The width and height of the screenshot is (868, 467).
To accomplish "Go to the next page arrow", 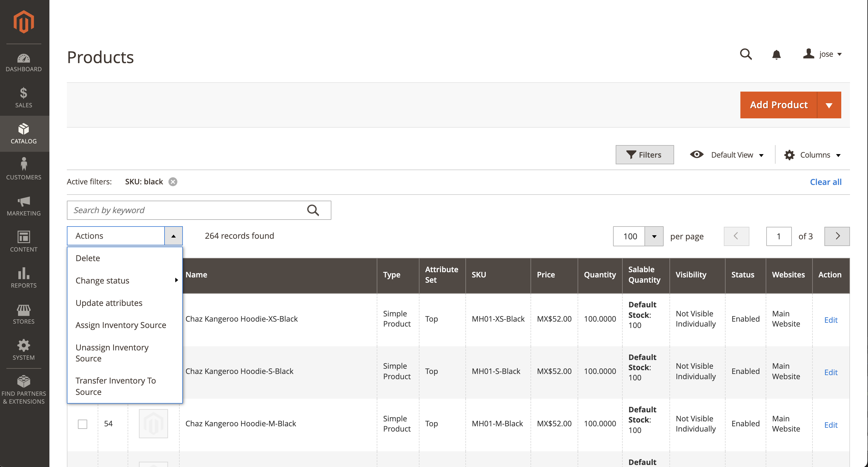I will (x=837, y=236).
